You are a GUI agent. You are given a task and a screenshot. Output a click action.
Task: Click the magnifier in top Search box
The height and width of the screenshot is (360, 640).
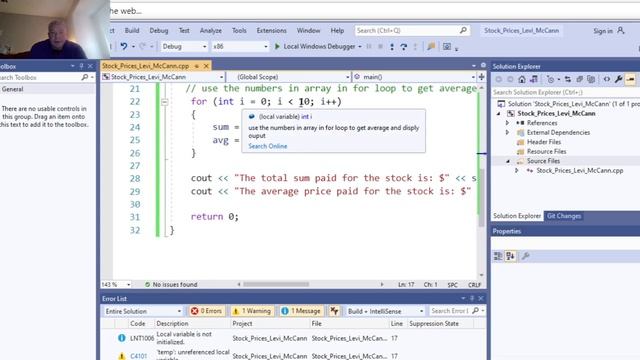click(463, 30)
